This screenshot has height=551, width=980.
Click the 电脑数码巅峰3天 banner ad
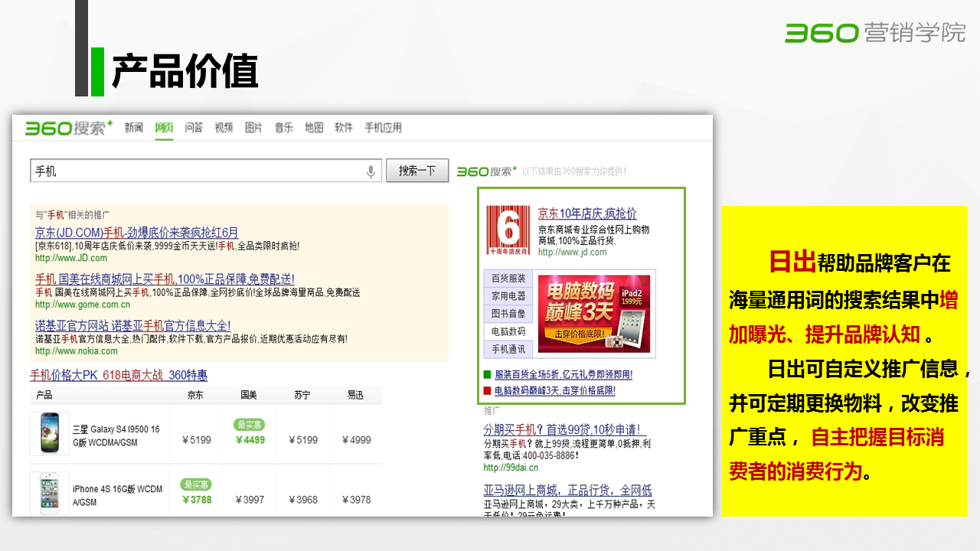tap(594, 314)
